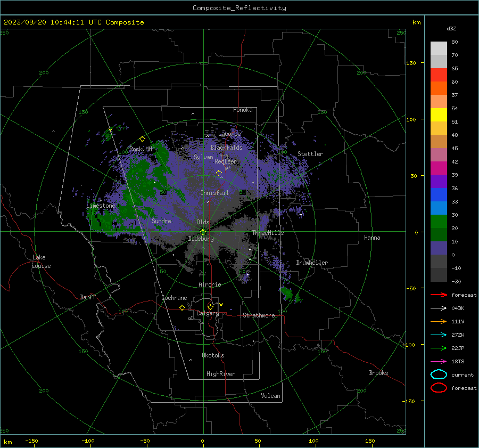Viewport: 479px width, 448px height.
Task: Click the white plus marker east of ThreeHills
Action: pos(301,214)
